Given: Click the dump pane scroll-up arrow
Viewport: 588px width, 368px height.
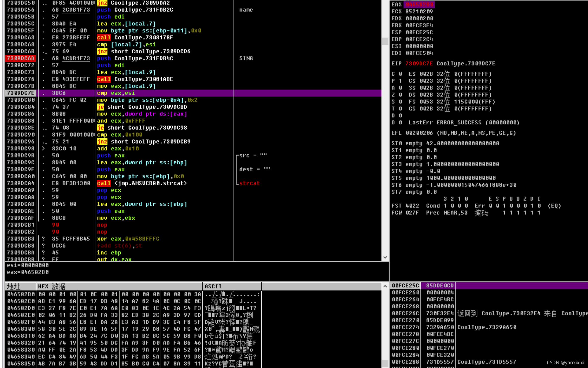Looking at the screenshot, I should point(385,286).
